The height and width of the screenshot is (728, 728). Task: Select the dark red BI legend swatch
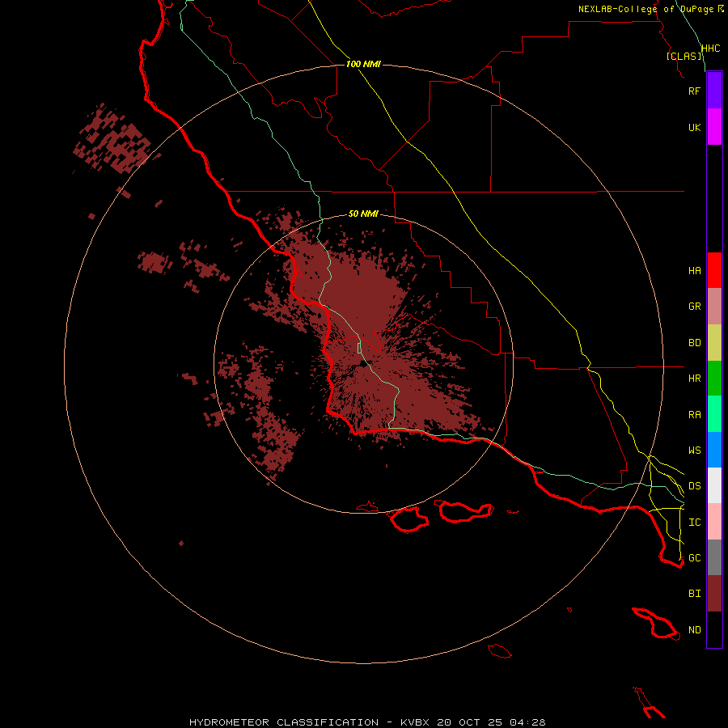click(x=714, y=594)
